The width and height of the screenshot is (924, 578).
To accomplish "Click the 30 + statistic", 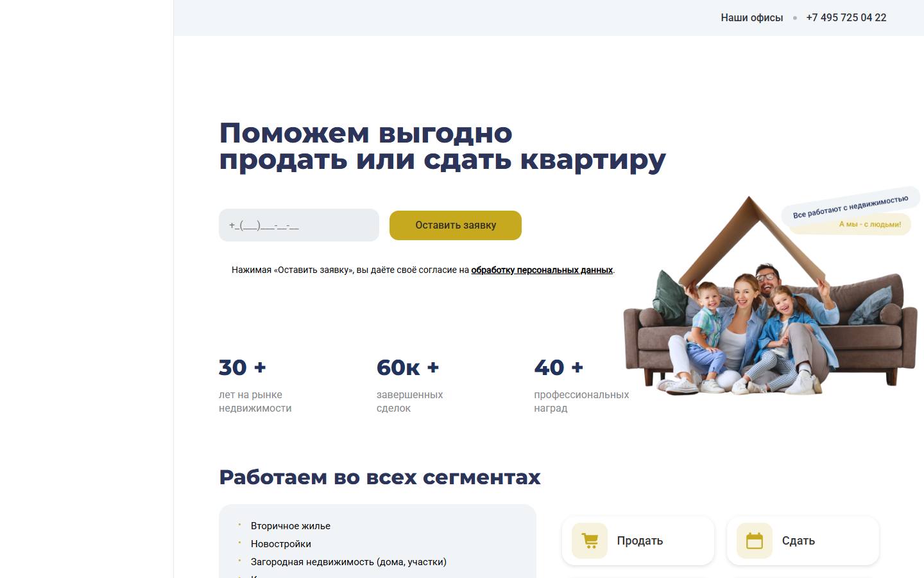I will 243,367.
